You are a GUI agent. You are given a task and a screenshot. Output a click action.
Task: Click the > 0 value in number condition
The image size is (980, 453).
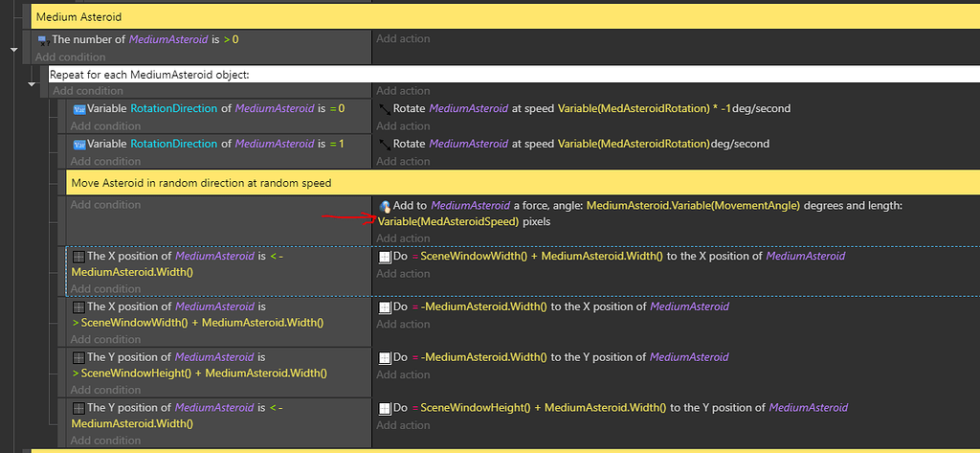[231, 39]
